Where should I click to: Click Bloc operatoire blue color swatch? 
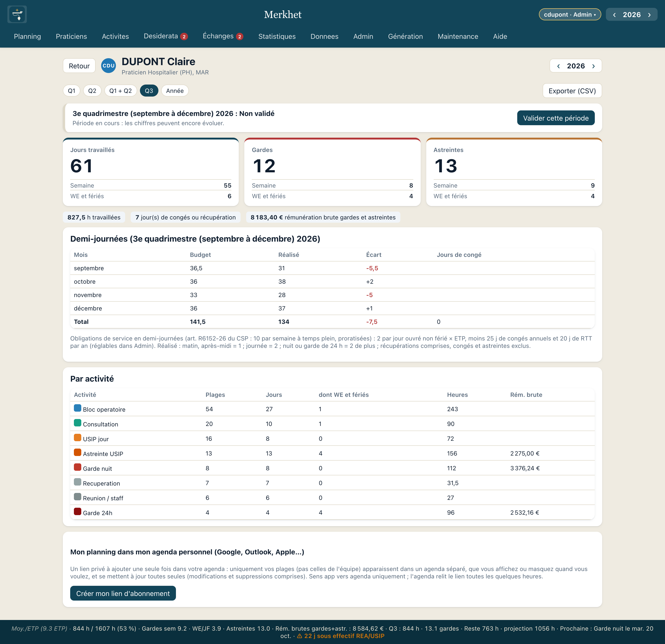click(x=77, y=408)
